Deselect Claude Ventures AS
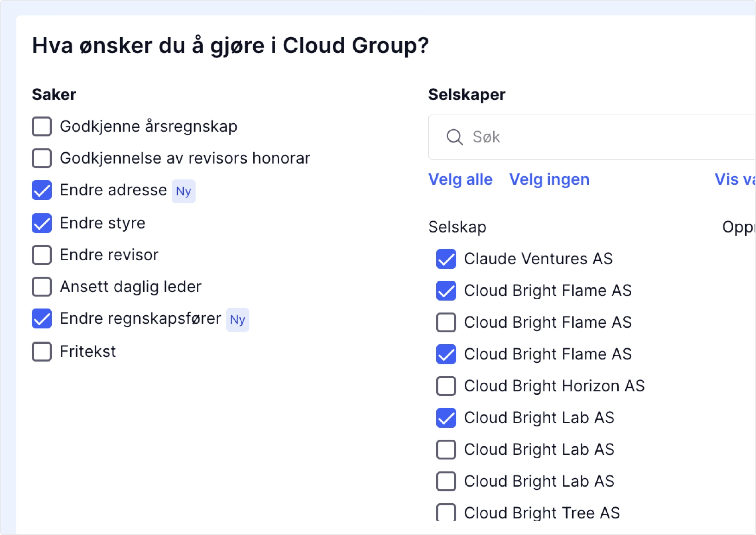This screenshot has width=756, height=535. pyautogui.click(x=446, y=259)
